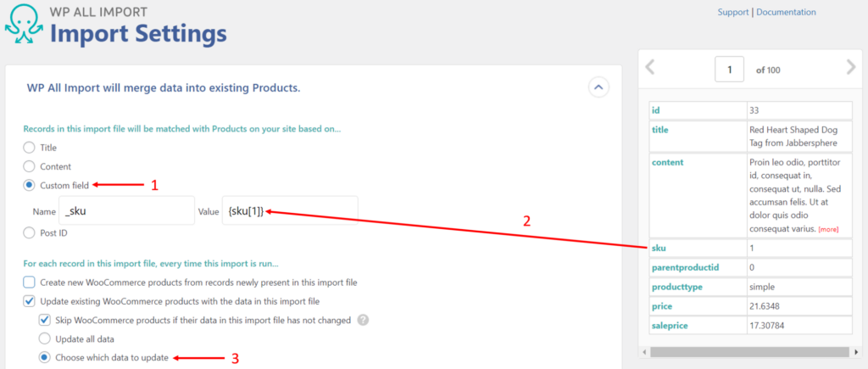Click the custom field Name input
This screenshot has width=868, height=369.
(127, 210)
